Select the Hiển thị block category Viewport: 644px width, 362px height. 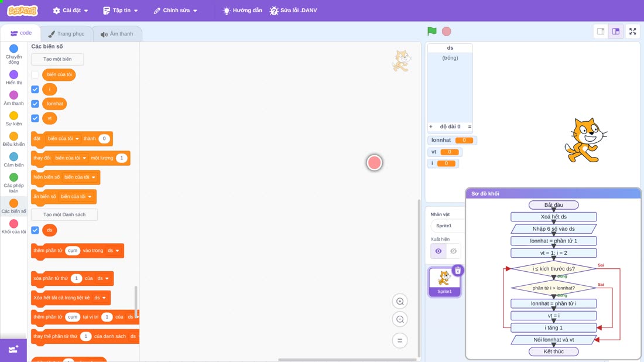[13, 77]
